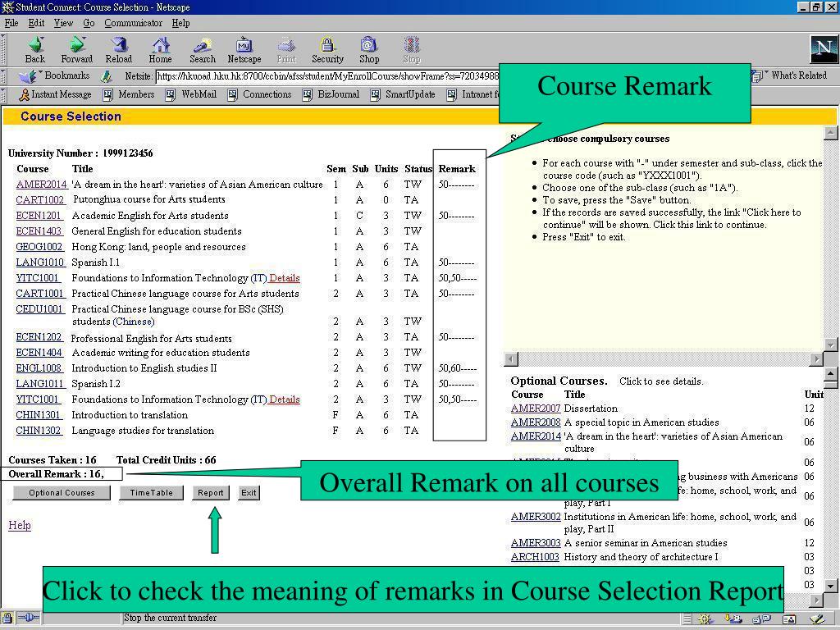This screenshot has width=840, height=630.
Task: Open the Search toolbar button
Action: pos(202,50)
